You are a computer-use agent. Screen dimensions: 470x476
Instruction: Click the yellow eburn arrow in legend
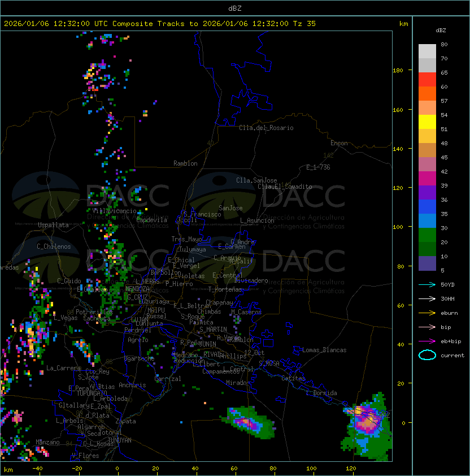(x=427, y=313)
